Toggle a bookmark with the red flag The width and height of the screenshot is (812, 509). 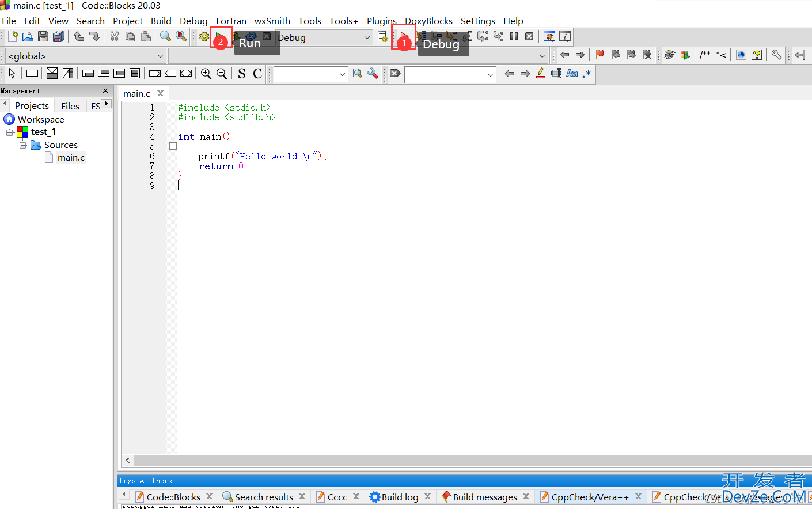tap(599, 55)
